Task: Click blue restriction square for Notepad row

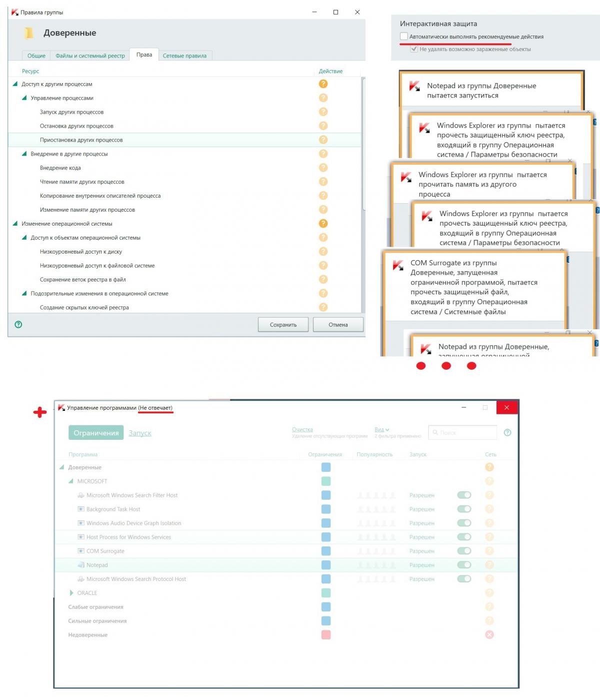Action: click(x=326, y=565)
